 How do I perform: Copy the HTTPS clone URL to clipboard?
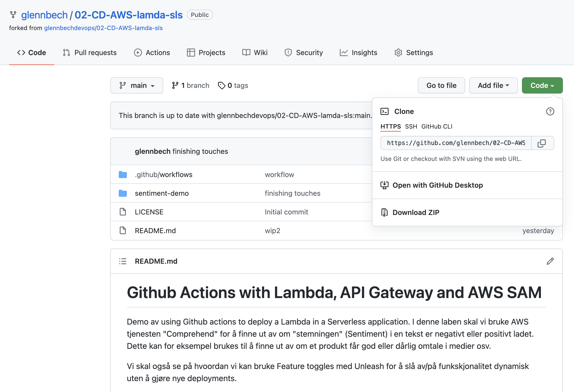[542, 143]
